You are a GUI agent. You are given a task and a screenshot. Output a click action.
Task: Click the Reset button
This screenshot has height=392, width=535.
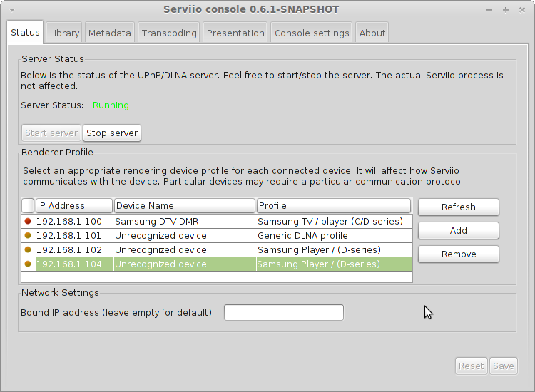(472, 366)
